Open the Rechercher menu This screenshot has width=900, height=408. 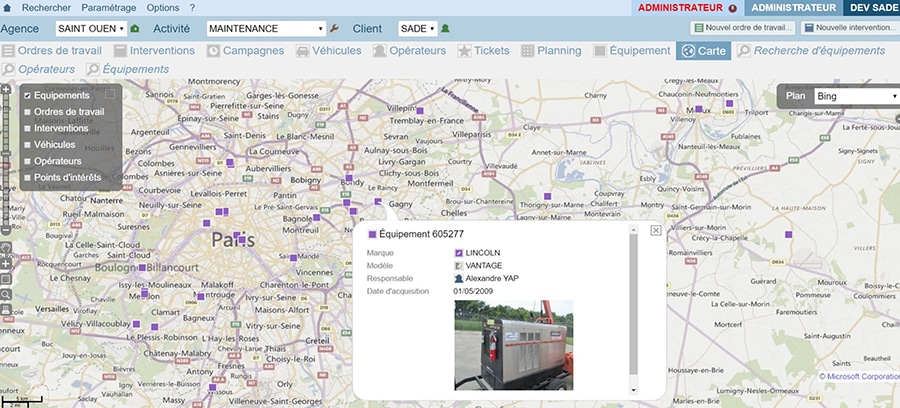point(46,8)
